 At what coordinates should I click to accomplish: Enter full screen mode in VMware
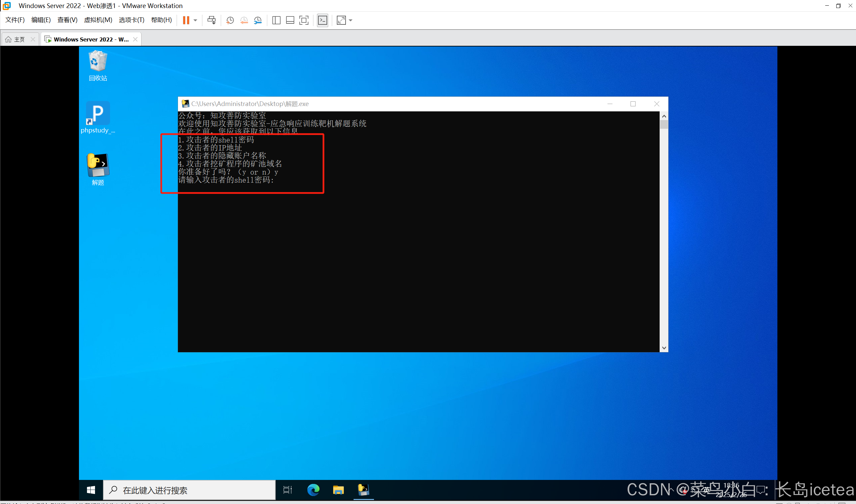click(304, 20)
